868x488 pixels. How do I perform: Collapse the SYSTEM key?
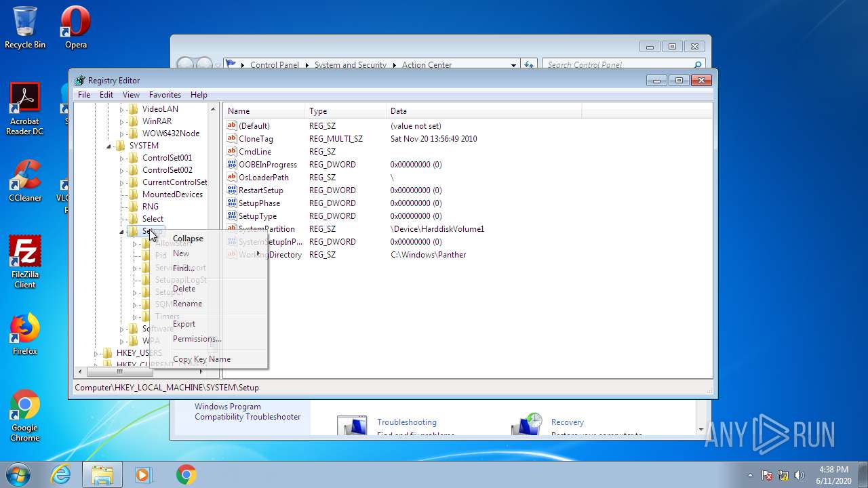tap(109, 146)
